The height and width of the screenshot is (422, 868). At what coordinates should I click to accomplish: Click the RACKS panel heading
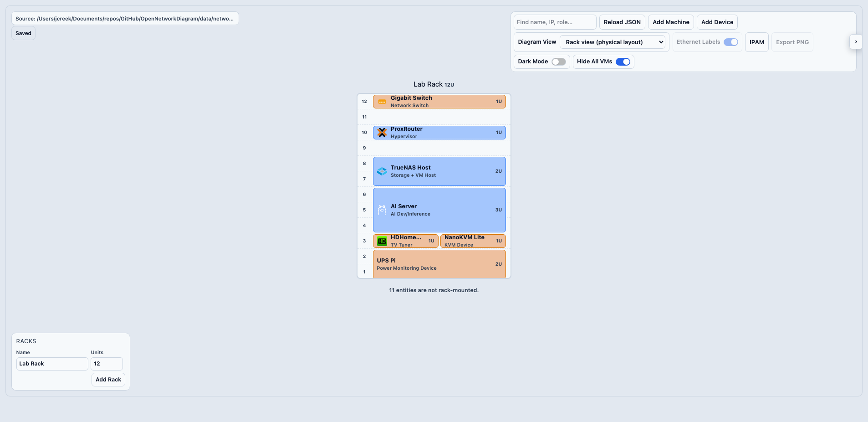pos(26,341)
